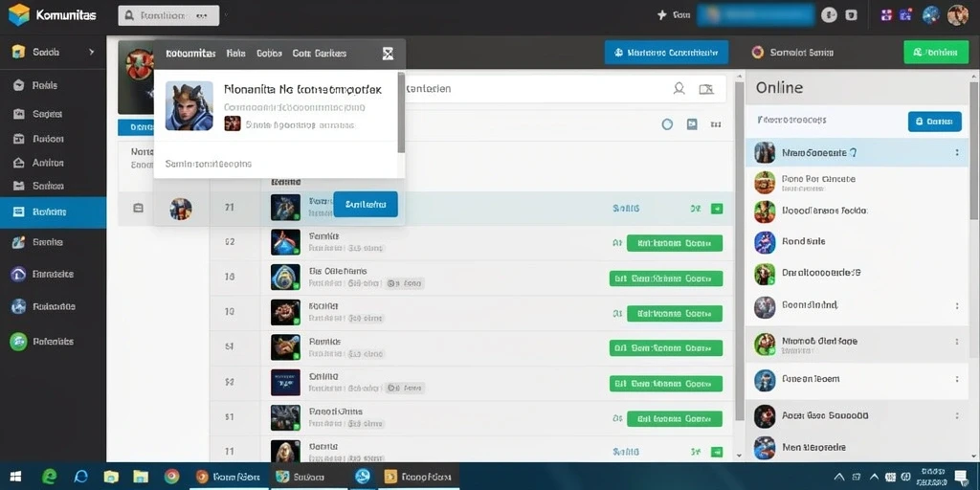The width and height of the screenshot is (980, 490).
Task: Click the small green icon in row 11
Action: 717,451
